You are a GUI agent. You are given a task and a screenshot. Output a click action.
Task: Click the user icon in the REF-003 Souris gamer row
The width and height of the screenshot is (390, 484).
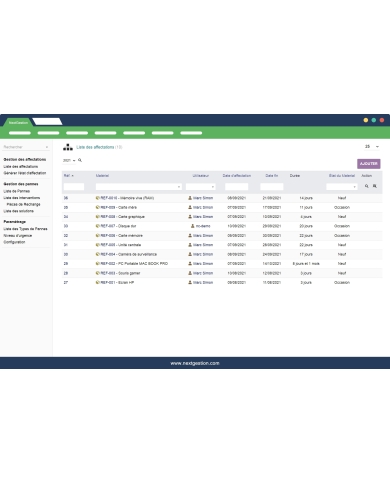(190, 273)
